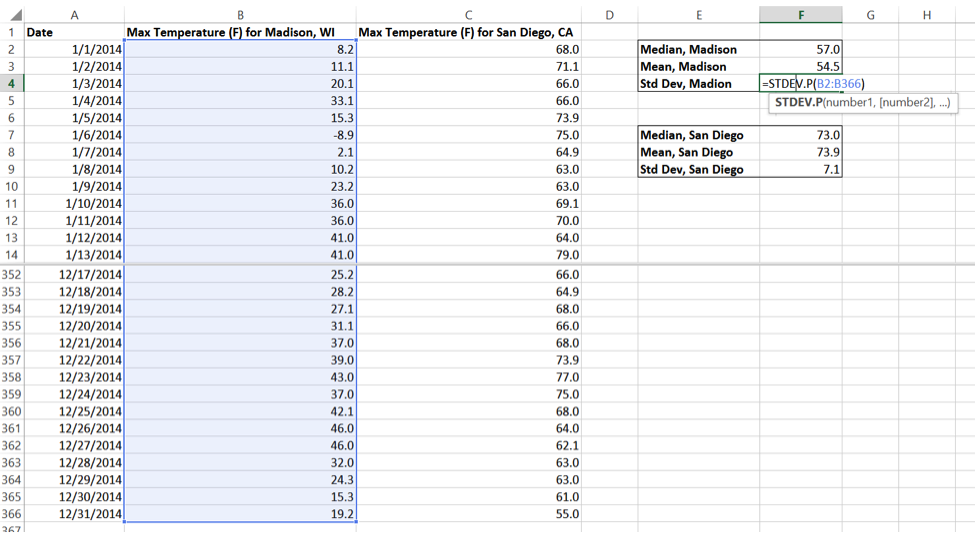
Task: Click the Date header cell
Action: click(75, 32)
